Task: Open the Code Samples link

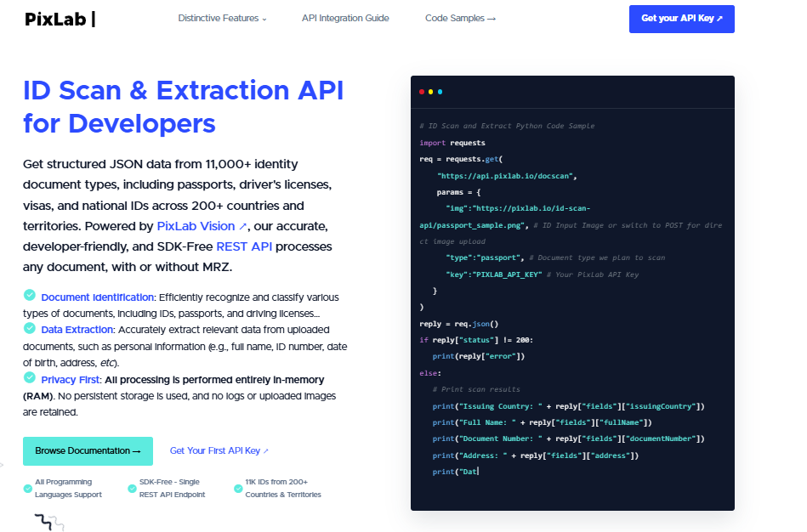Action: point(460,18)
